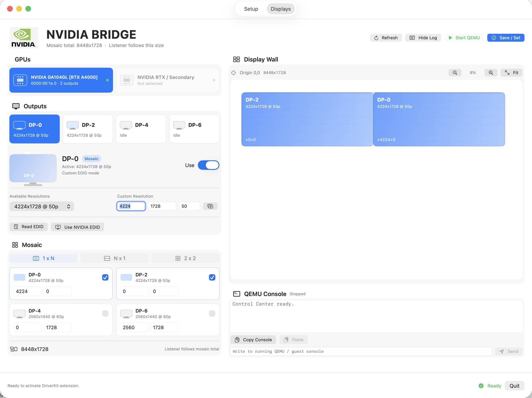Click the add custom resolution icon button

coord(210,206)
